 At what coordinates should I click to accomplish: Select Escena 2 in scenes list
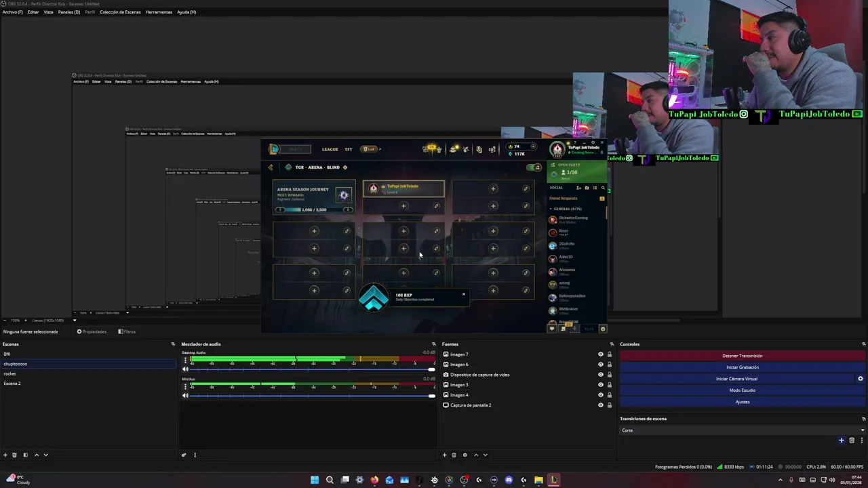point(88,384)
